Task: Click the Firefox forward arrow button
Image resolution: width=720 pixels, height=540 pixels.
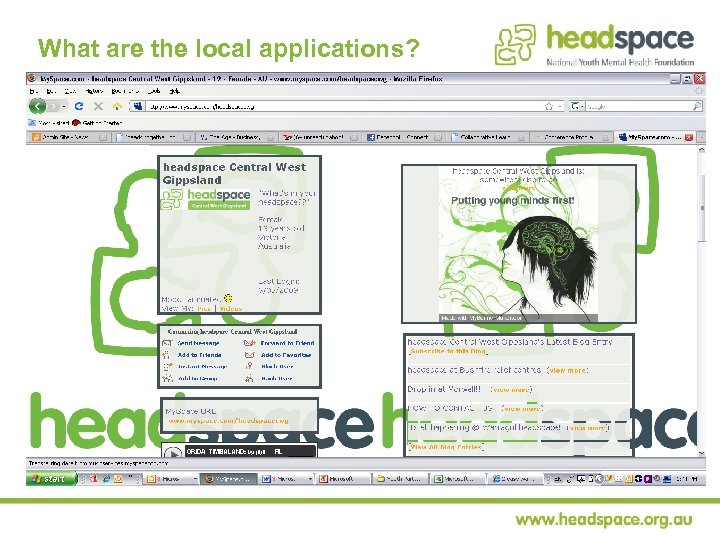Action: pyautogui.click(x=54, y=107)
